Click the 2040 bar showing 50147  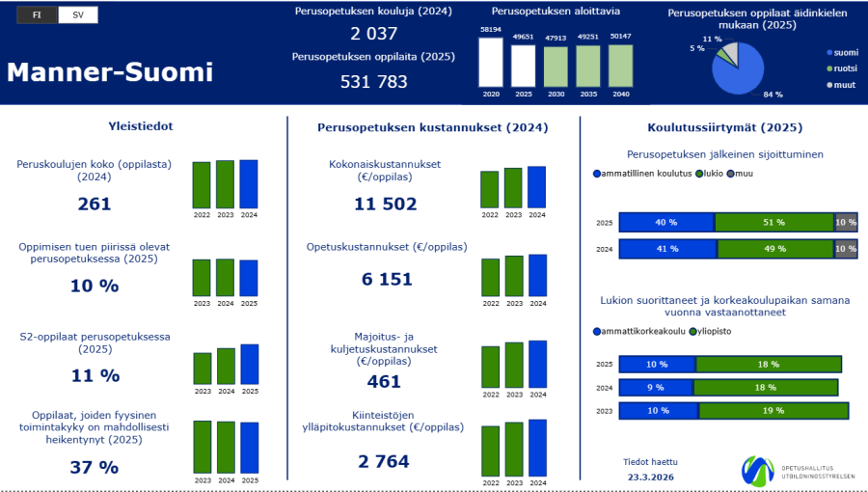click(620, 66)
